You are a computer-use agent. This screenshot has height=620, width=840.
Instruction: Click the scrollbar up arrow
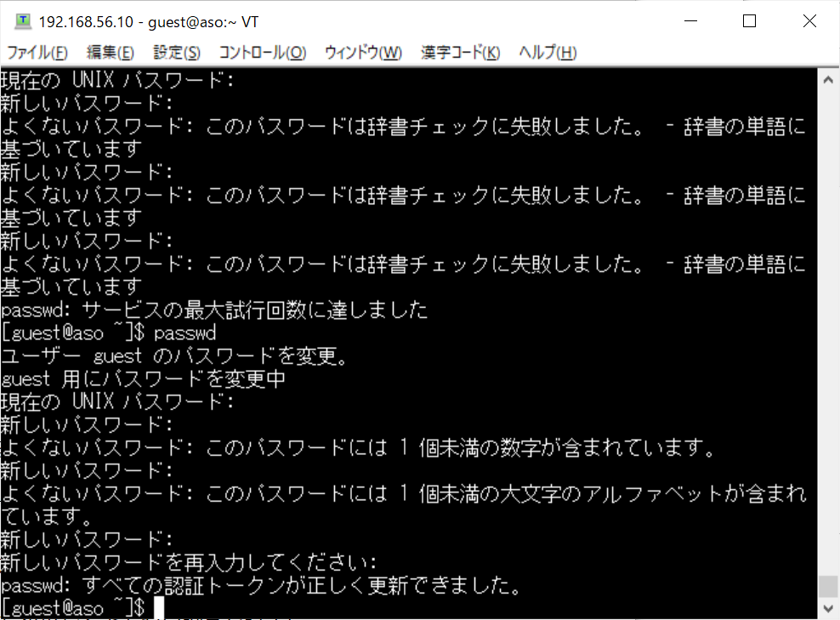tap(828, 80)
